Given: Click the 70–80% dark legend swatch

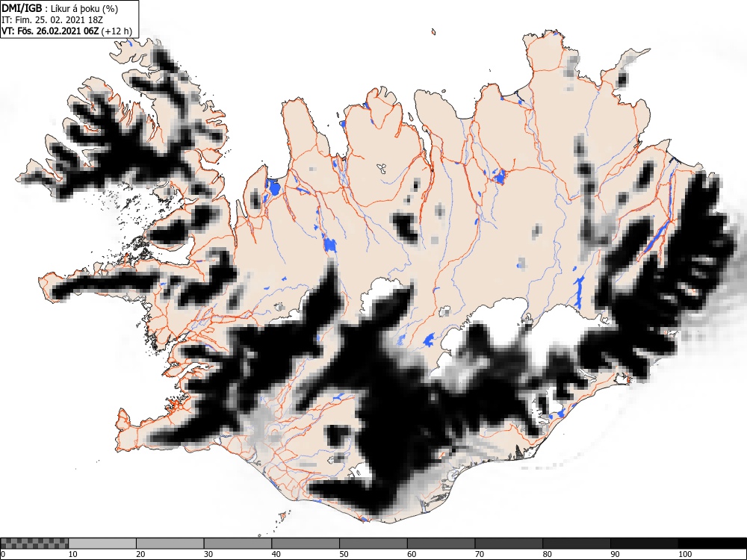Looking at the screenshot, I should (x=509, y=544).
